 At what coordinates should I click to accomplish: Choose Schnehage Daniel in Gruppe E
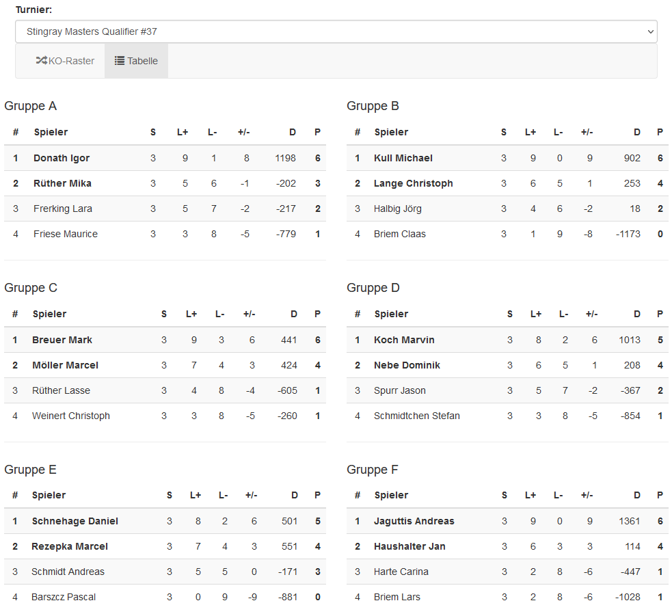click(75, 521)
